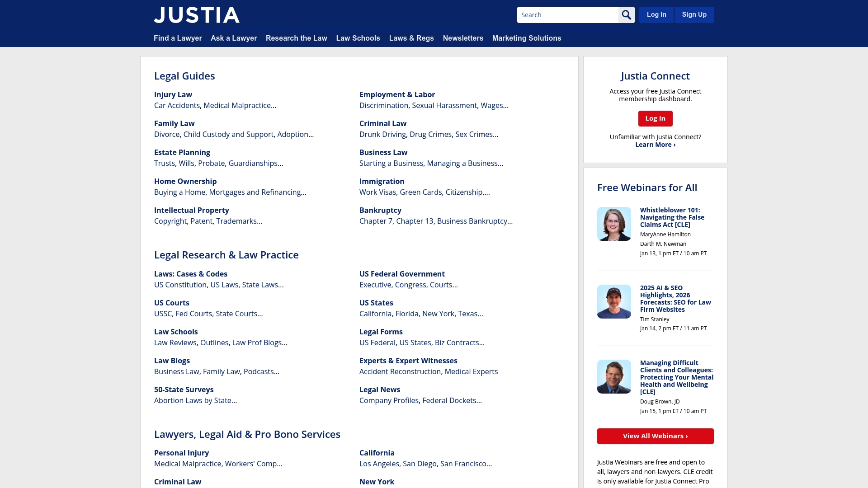This screenshot has width=868, height=488.
Task: Open the US Constitution link
Action: coord(180,285)
